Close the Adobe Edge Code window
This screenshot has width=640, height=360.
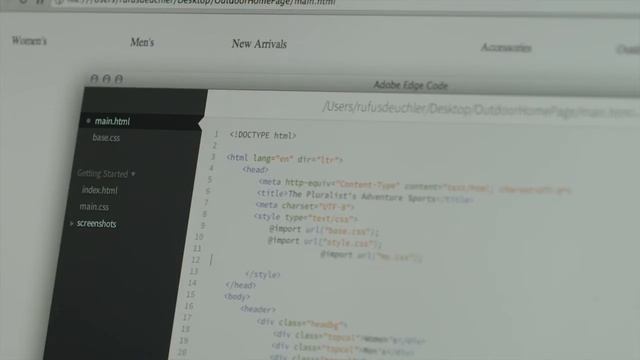coord(94,78)
